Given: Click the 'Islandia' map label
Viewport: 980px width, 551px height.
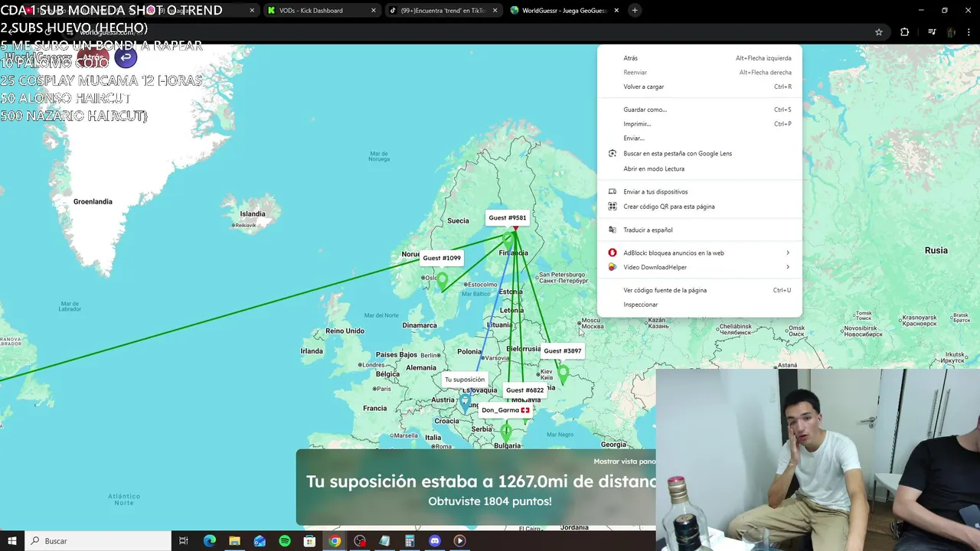Looking at the screenshot, I should point(253,214).
